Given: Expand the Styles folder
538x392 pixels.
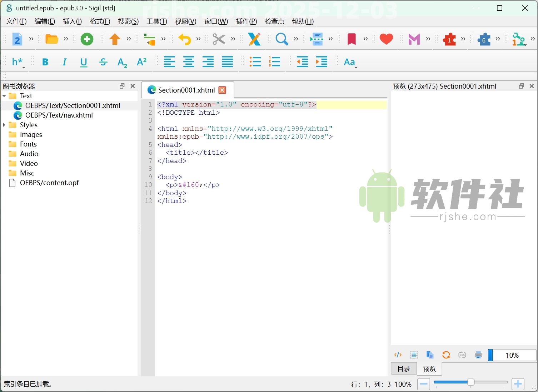Looking at the screenshot, I should (x=4, y=125).
